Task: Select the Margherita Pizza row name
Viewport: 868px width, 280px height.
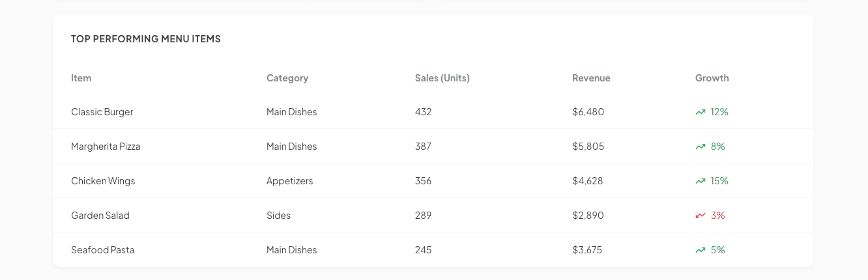Action: pyautogui.click(x=106, y=147)
